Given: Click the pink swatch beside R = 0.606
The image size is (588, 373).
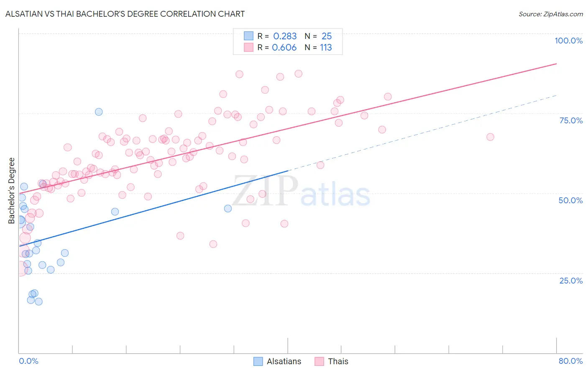Looking at the screenshot, I should tap(249, 47).
